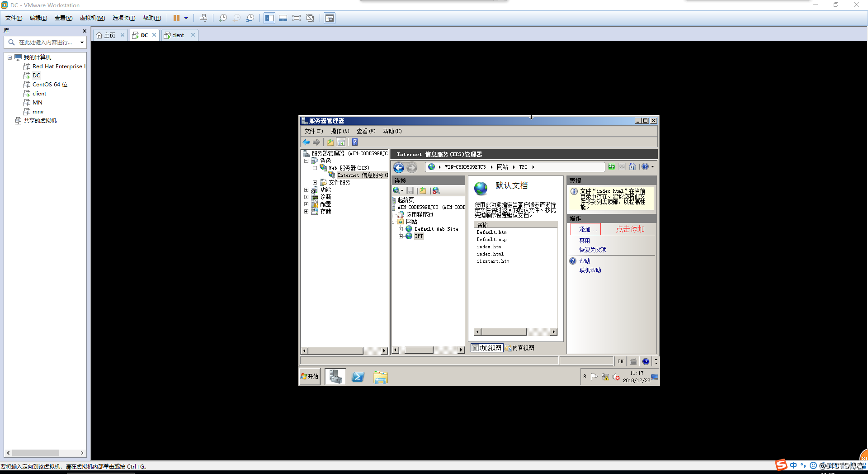Open the dropdown arrow beside the pause button
The image size is (868, 474).
[x=186, y=18]
